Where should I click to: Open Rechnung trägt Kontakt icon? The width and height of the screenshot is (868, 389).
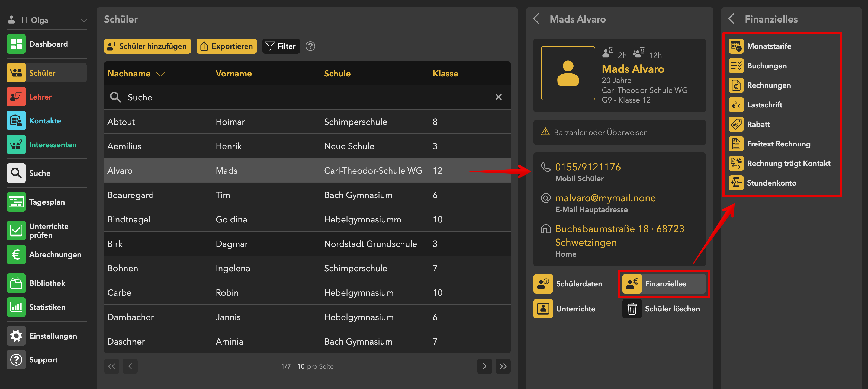736,164
